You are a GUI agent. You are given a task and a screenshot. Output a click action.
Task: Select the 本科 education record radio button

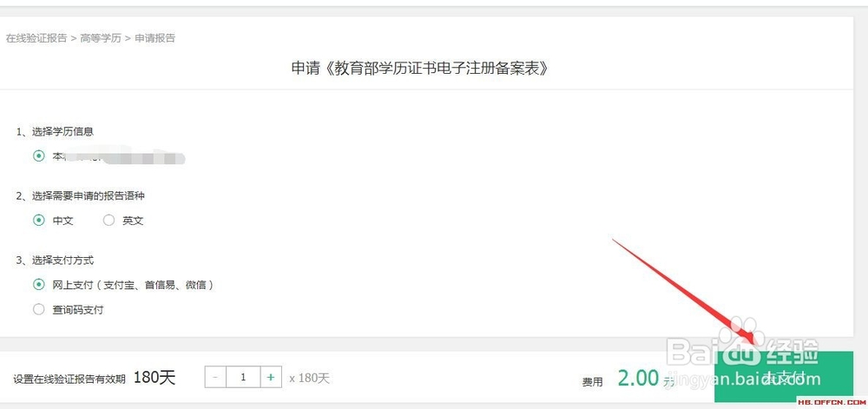coord(39,156)
